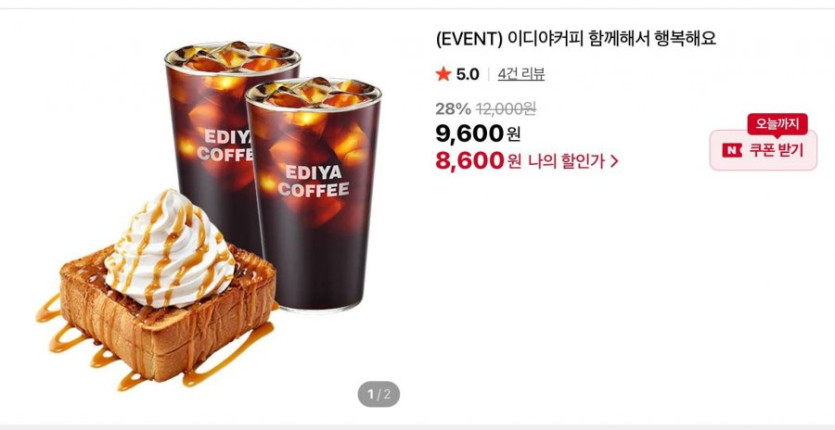Open the 4건 리뷰 reviews link
This screenshot has width=835, height=430.
521,74
